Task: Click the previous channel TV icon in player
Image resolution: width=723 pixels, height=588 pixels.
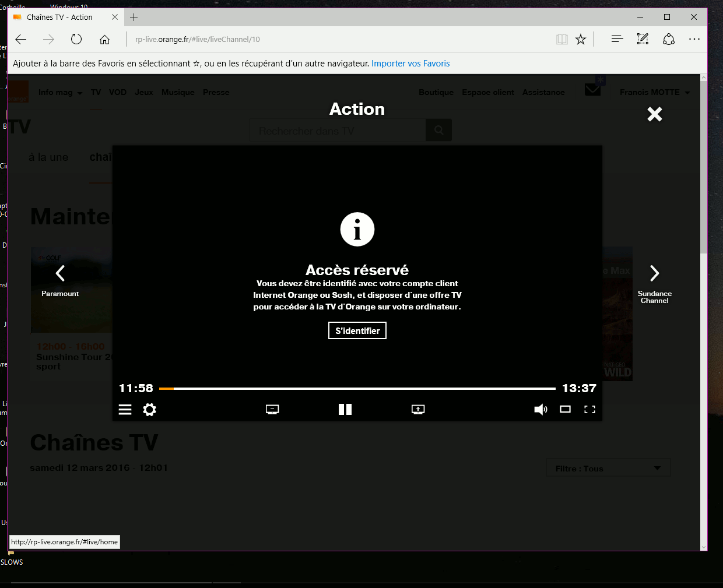Action: [x=272, y=409]
